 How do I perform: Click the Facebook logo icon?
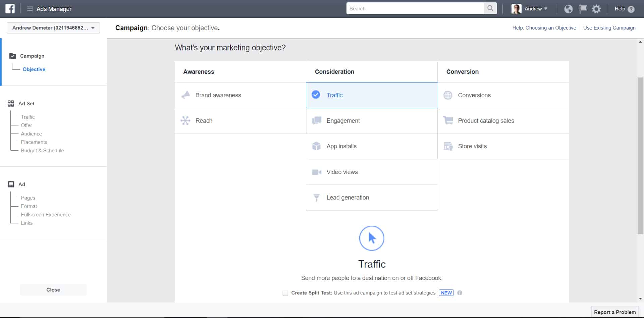click(x=10, y=9)
